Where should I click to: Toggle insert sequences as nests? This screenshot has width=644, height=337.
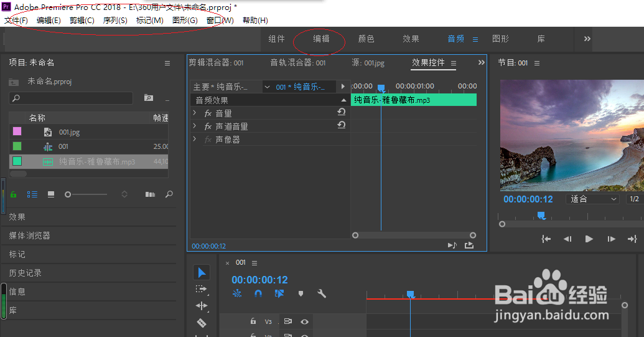[237, 293]
